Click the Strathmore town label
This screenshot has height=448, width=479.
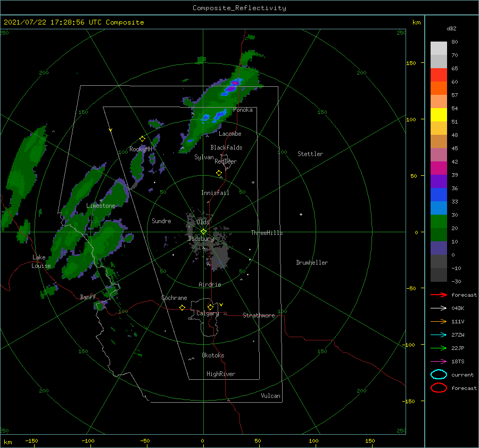[259, 315]
